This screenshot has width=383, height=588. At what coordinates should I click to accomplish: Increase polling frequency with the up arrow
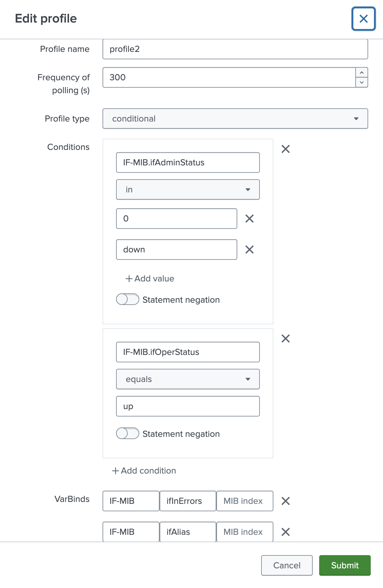[361, 73]
